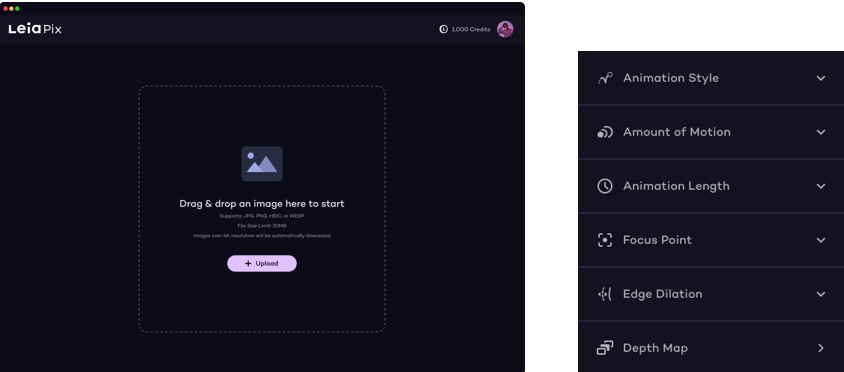Click the plus icon in the Upload button
The image size is (844, 372).
pos(248,263)
